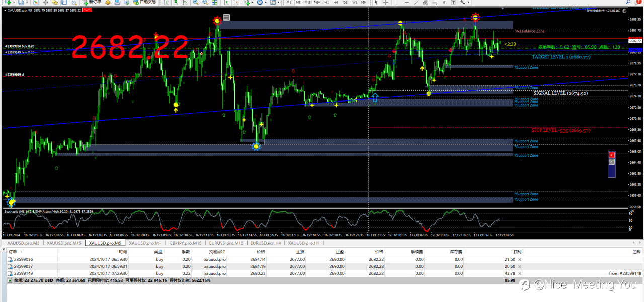Select the zoom in magnifier icon

(x=195, y=2)
